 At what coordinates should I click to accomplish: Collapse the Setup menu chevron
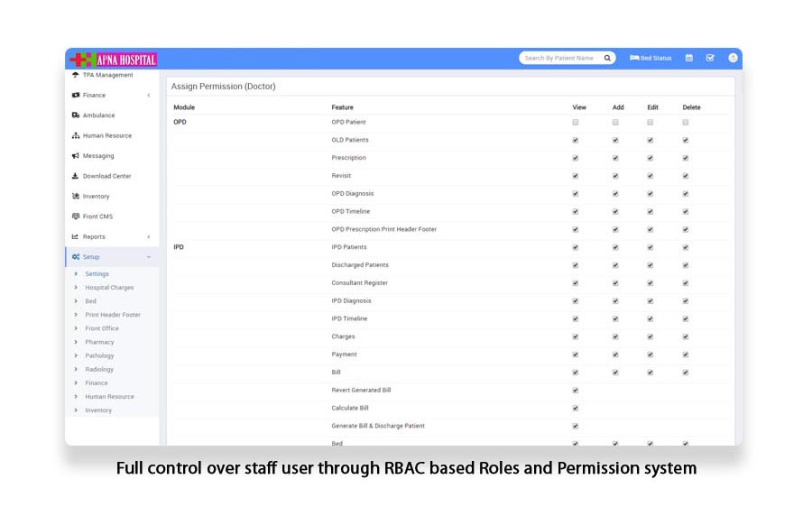tap(149, 257)
